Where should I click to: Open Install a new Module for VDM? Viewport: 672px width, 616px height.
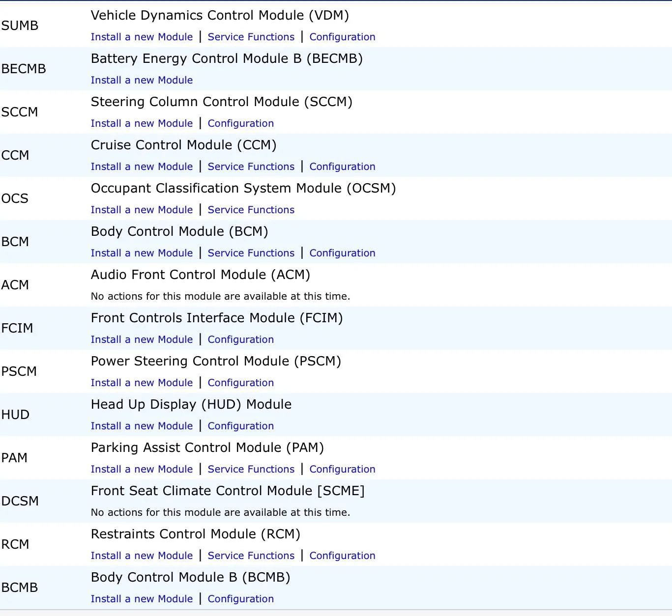tap(142, 37)
